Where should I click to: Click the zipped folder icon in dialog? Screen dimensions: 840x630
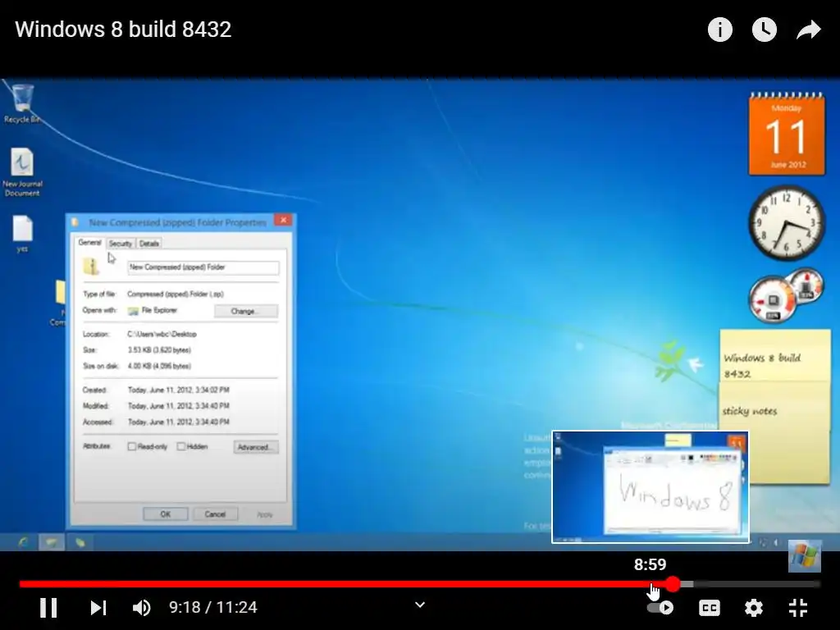point(92,267)
